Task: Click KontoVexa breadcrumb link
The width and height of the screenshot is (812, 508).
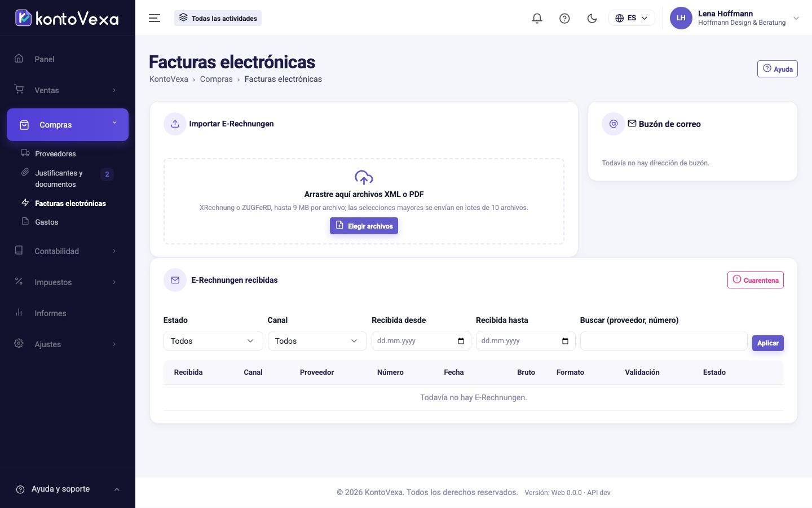Action: click(169, 79)
